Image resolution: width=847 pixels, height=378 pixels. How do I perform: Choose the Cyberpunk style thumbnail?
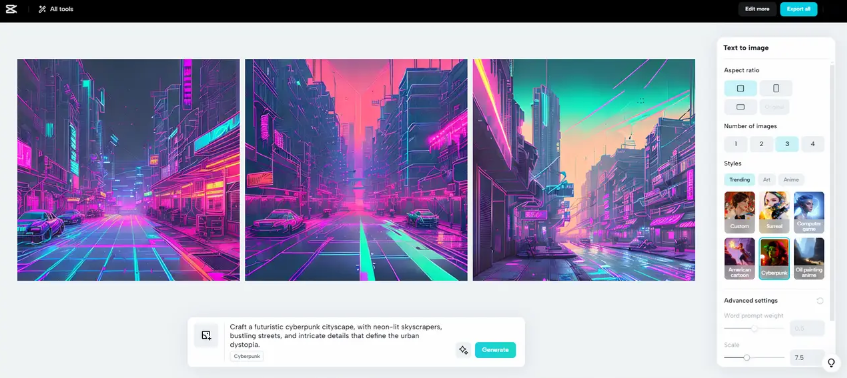coord(774,258)
